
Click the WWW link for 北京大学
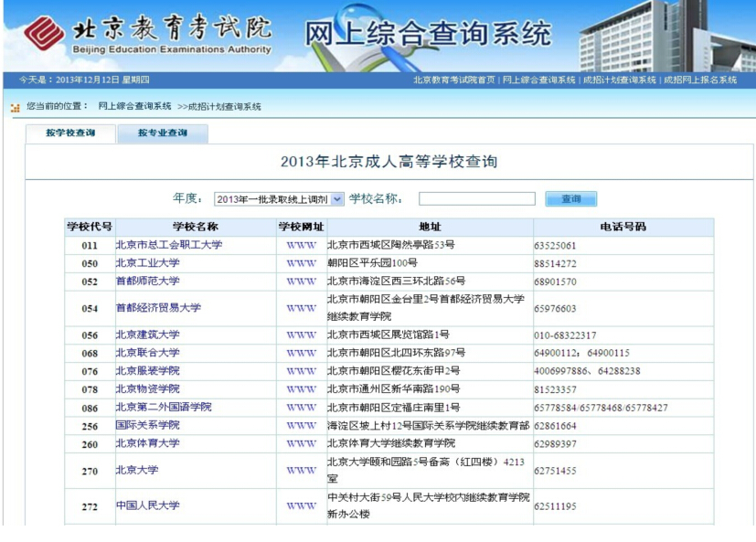(x=301, y=471)
